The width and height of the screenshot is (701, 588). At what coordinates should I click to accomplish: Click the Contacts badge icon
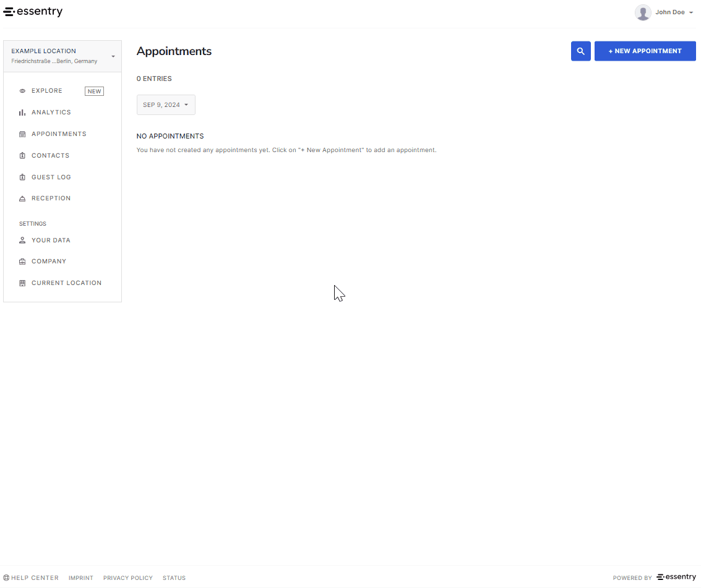(22, 155)
